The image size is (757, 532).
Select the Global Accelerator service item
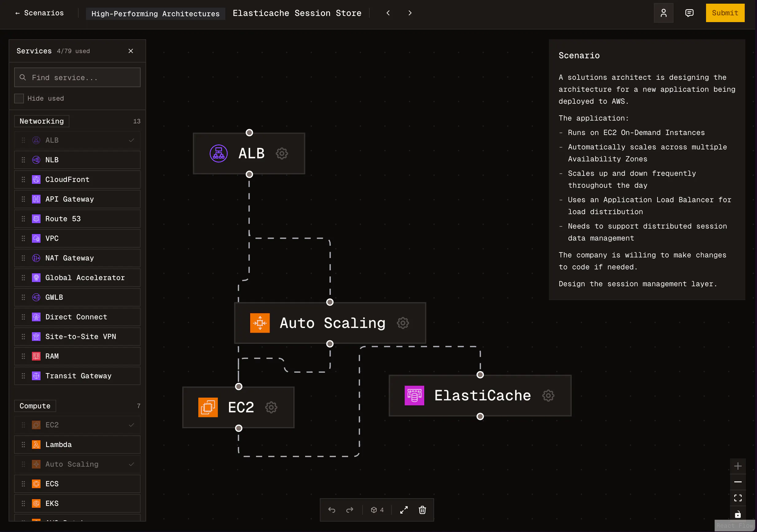coord(77,278)
